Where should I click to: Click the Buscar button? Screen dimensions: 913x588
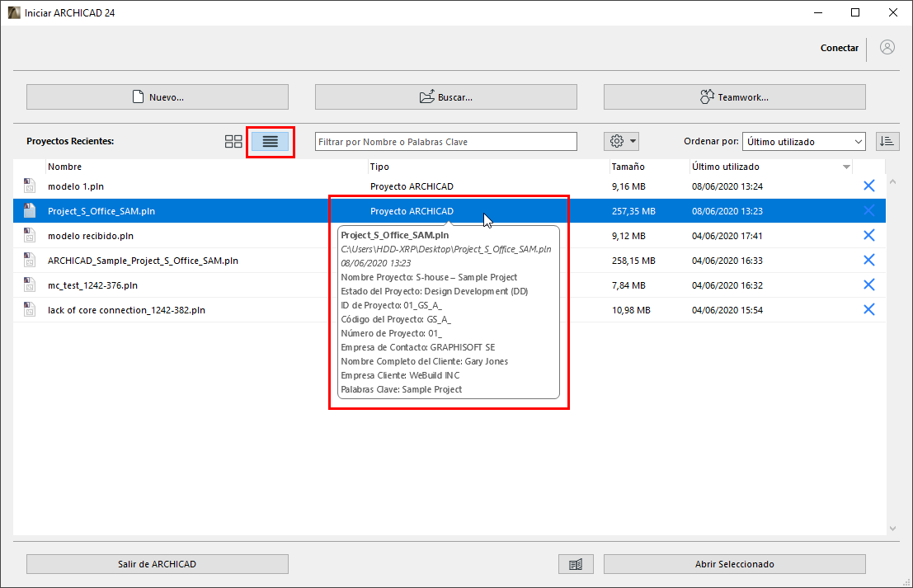coord(446,96)
